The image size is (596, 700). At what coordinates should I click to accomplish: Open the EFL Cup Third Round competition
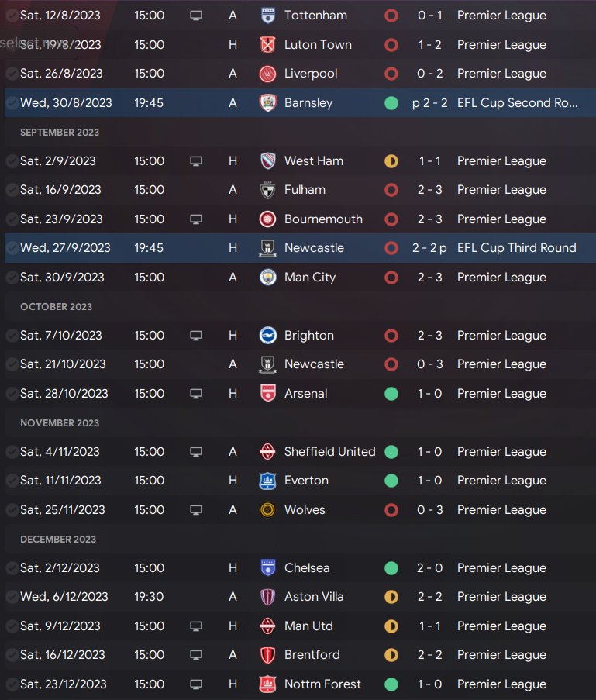[x=517, y=248]
